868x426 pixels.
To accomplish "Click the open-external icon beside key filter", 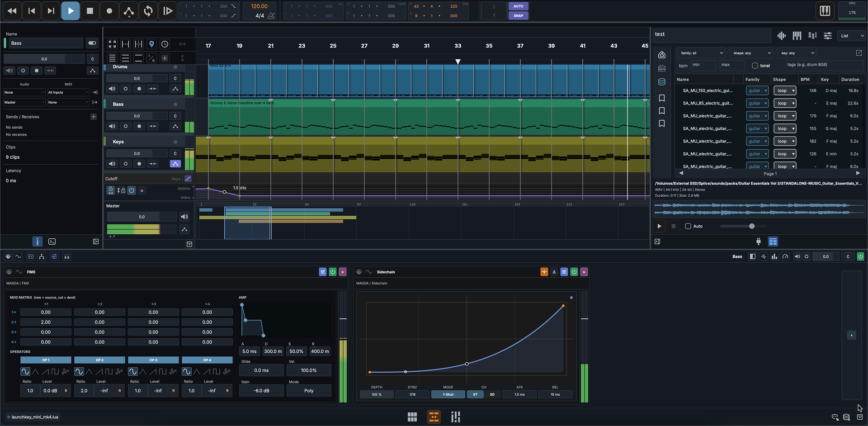I will 859,53.
